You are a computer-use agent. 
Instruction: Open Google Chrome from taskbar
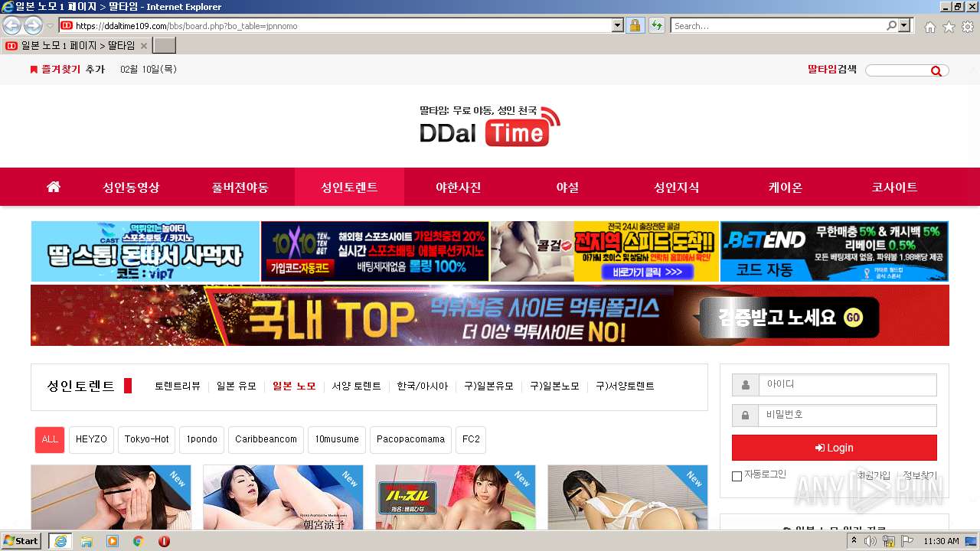click(x=139, y=541)
